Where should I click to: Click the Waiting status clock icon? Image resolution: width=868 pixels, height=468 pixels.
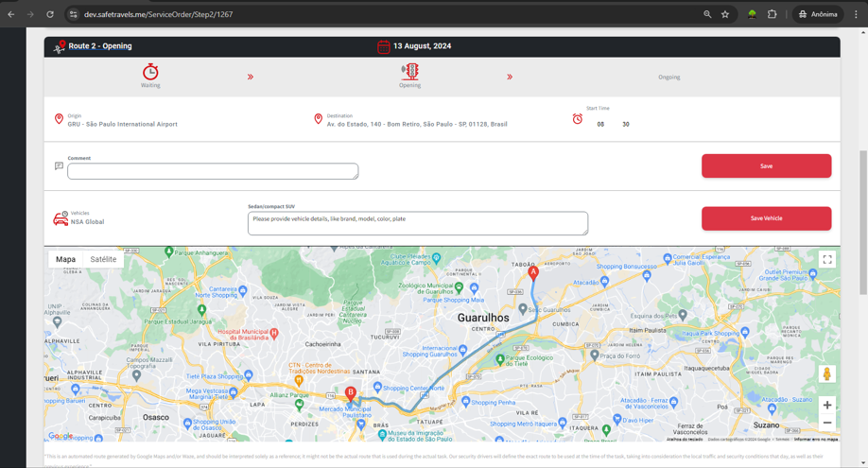pyautogui.click(x=150, y=72)
